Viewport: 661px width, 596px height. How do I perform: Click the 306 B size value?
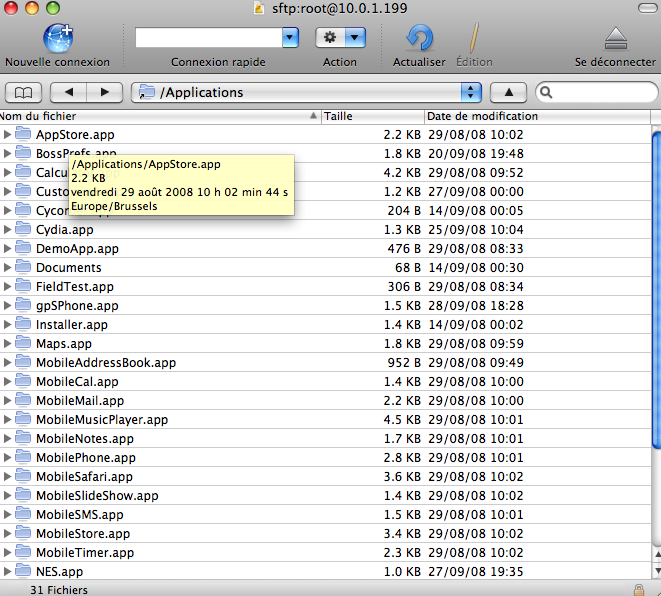click(x=404, y=287)
